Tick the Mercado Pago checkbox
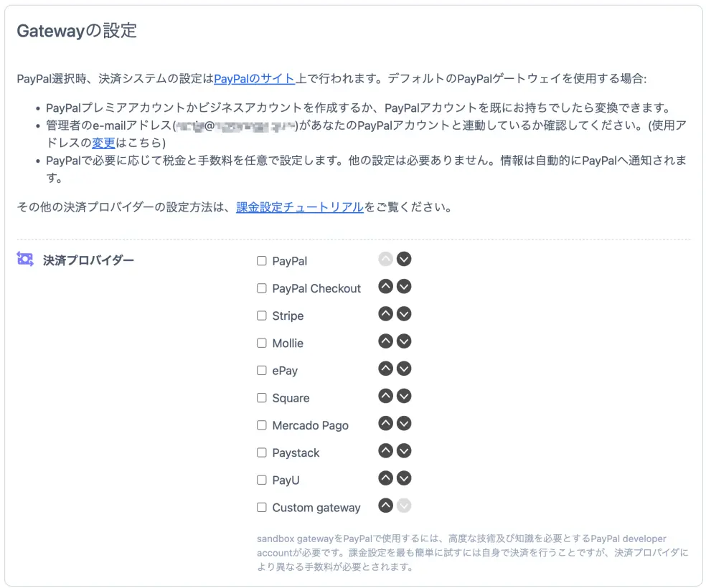Screen dimensions: 706x588 click(262, 425)
